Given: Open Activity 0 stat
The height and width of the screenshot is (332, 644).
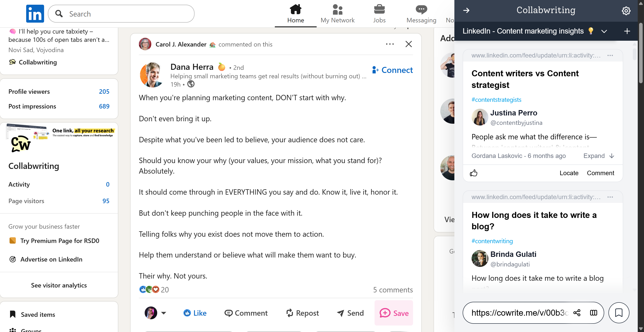Looking at the screenshot, I should pyautogui.click(x=59, y=184).
